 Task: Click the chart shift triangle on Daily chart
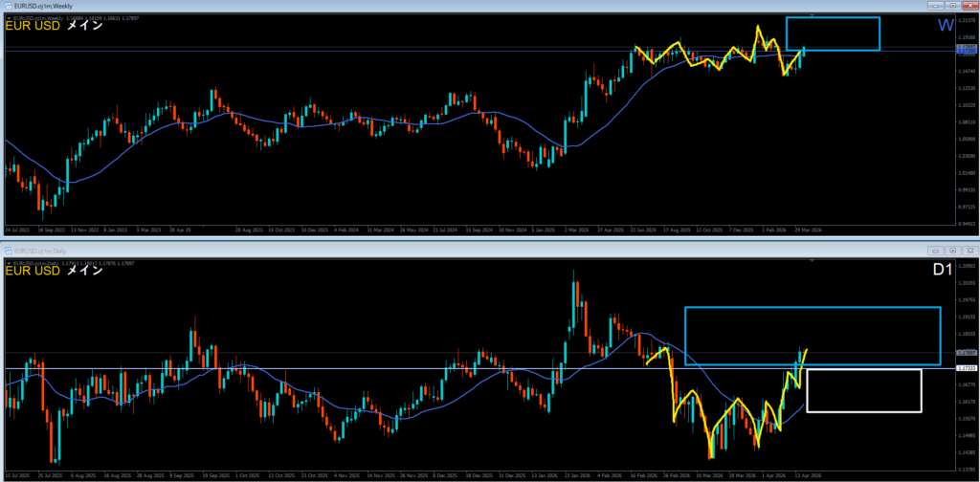click(813, 262)
